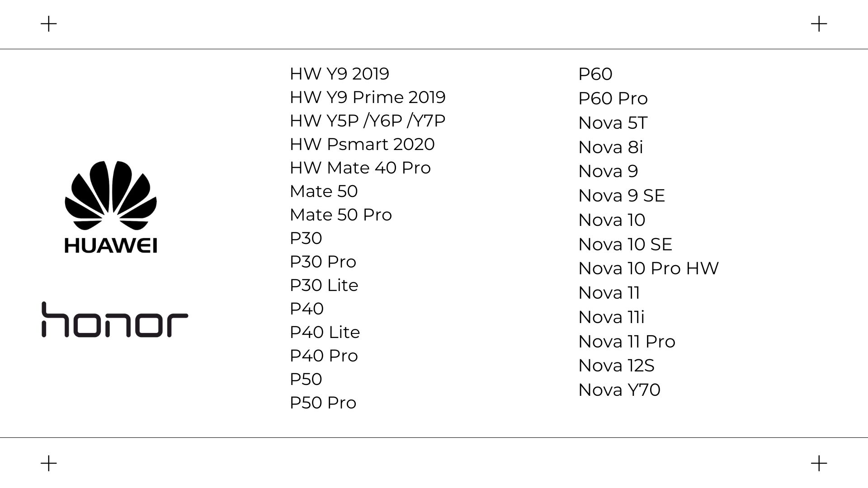
Task: Choose HW Y5P /Y6P /Y7P line
Action: [368, 121]
